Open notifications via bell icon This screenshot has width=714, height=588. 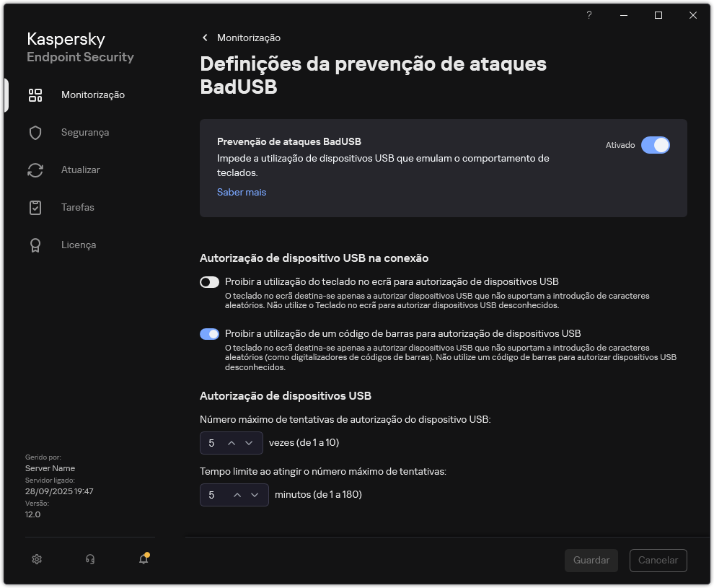(x=142, y=559)
